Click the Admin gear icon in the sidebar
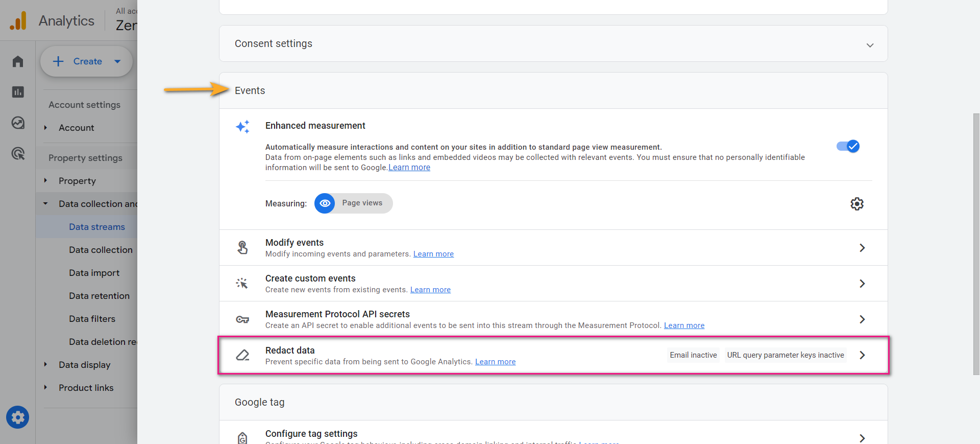This screenshot has height=444, width=980. (18, 417)
